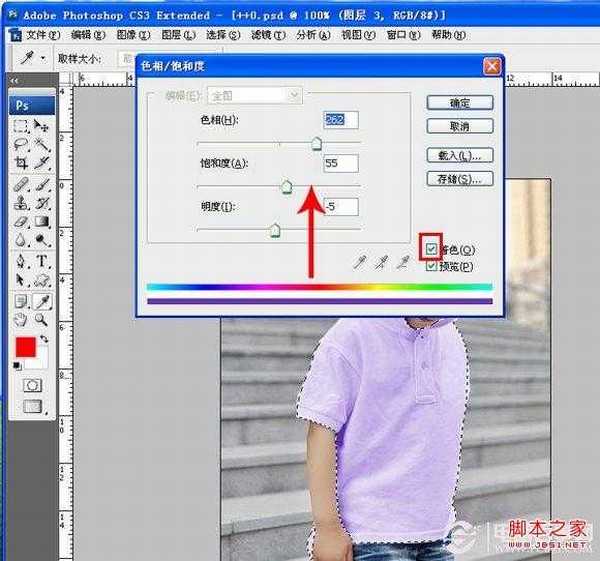Select the Rectangular Marquee tool
The height and width of the screenshot is (561, 600).
click(x=20, y=125)
